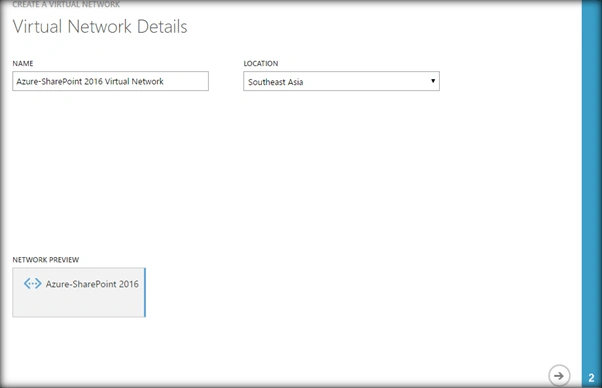Click the Name input field
This screenshot has width=602, height=388.
(x=111, y=81)
